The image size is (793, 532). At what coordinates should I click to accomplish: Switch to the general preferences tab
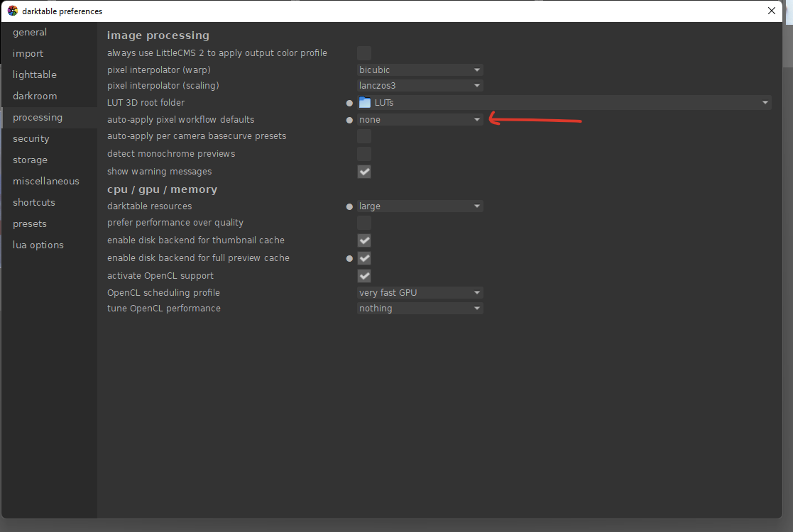pos(49,33)
